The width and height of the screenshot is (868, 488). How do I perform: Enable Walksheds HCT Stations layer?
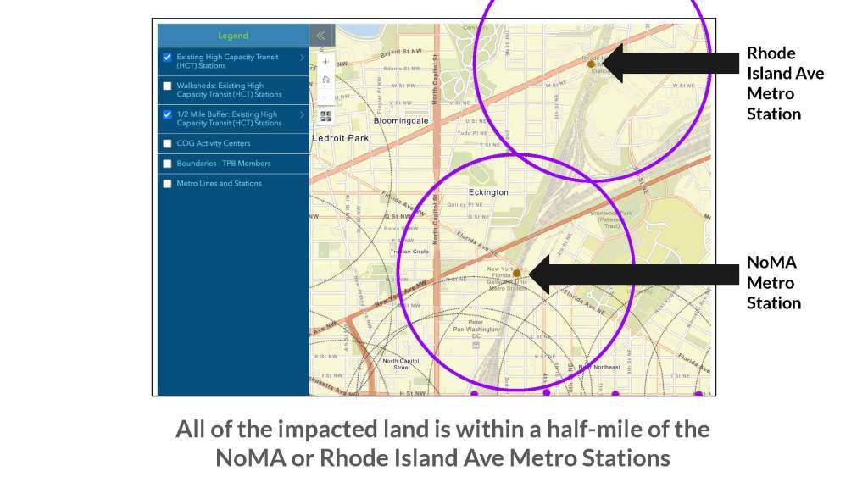click(x=168, y=86)
